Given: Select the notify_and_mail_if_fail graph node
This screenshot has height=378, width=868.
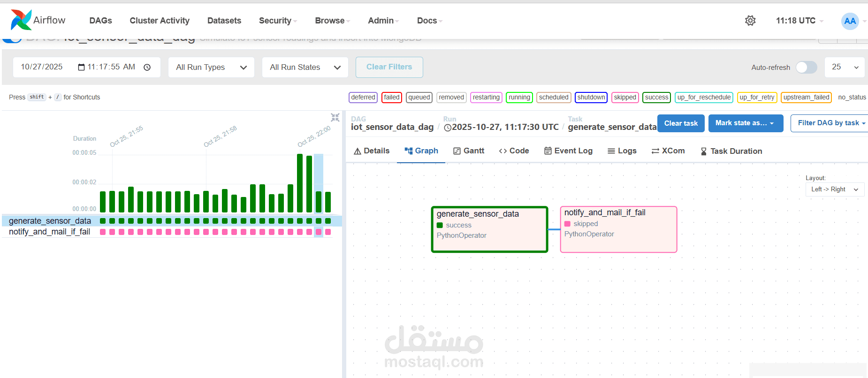Looking at the screenshot, I should pos(618,229).
